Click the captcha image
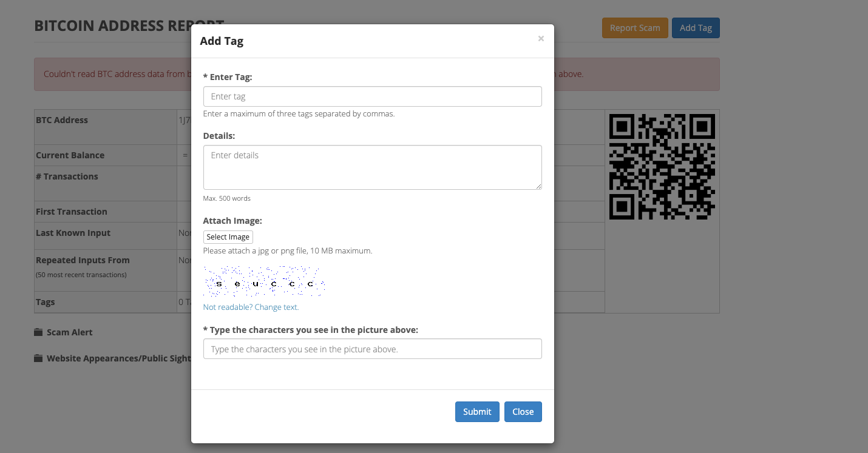The height and width of the screenshot is (453, 868). 264,281
